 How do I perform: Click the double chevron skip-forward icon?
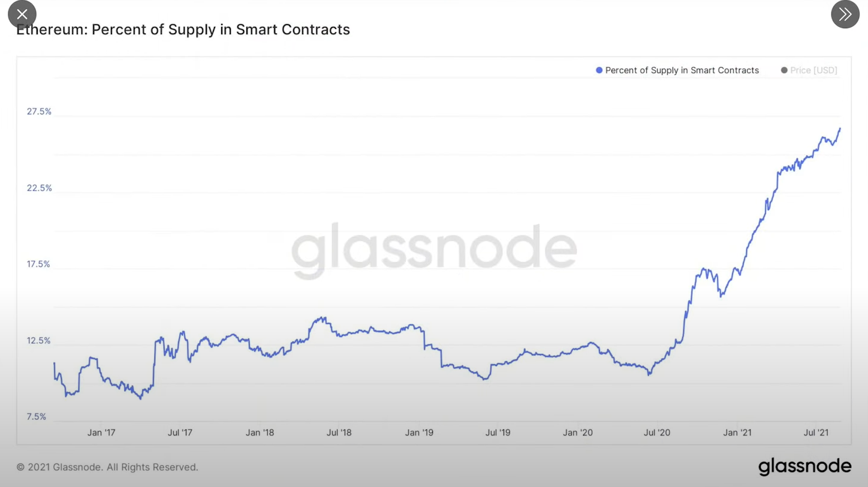[x=845, y=14]
